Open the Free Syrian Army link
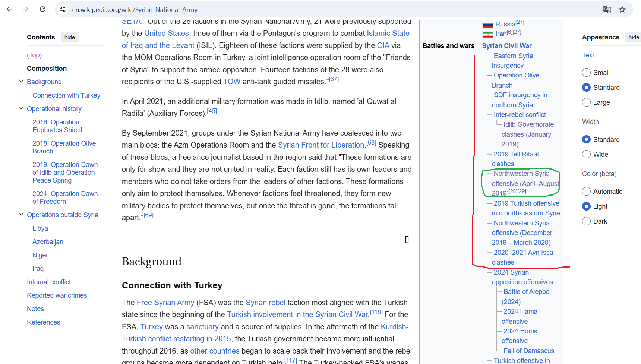This screenshot has width=641, height=364. pos(165,303)
